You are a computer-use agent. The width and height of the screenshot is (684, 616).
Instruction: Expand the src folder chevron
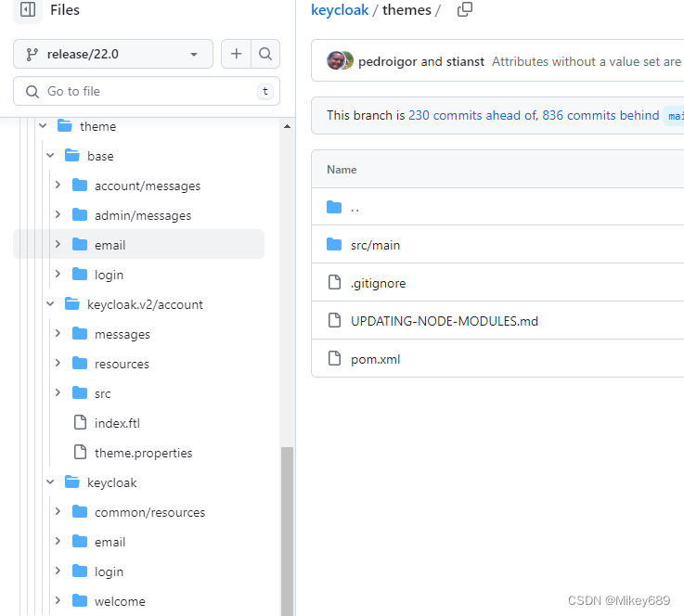58,392
